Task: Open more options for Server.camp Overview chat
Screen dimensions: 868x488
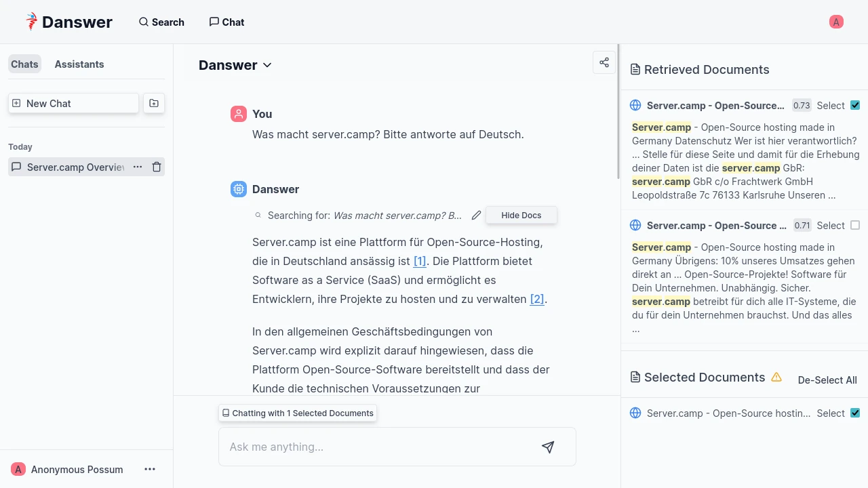Action: [x=138, y=167]
